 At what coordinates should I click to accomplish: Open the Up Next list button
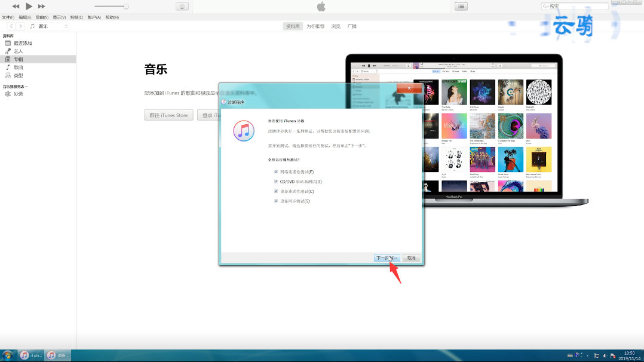461,6
